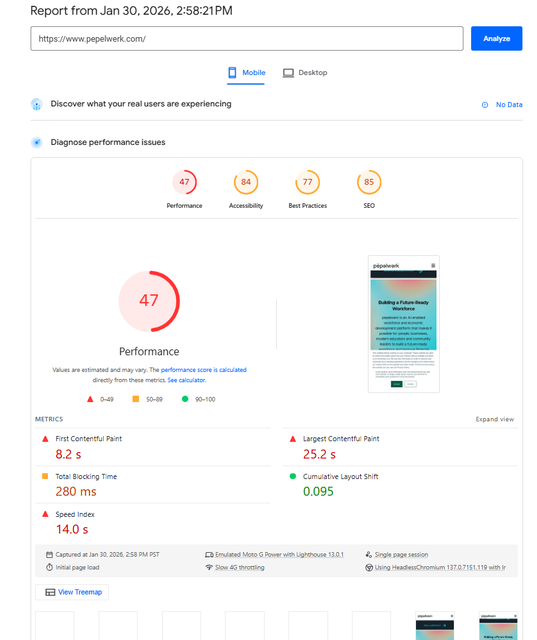Open the pepelwerk page screenshot preview

pyautogui.click(x=404, y=324)
